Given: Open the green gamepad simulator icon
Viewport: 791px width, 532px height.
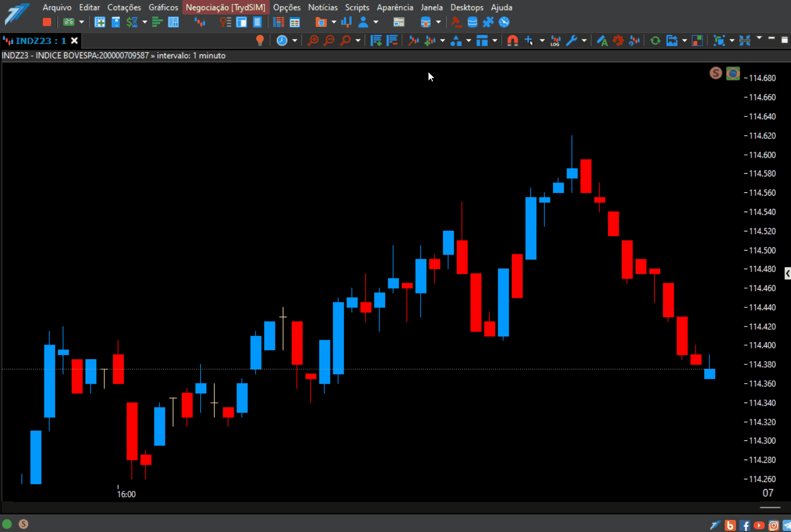Looking at the screenshot, I should 69,22.
